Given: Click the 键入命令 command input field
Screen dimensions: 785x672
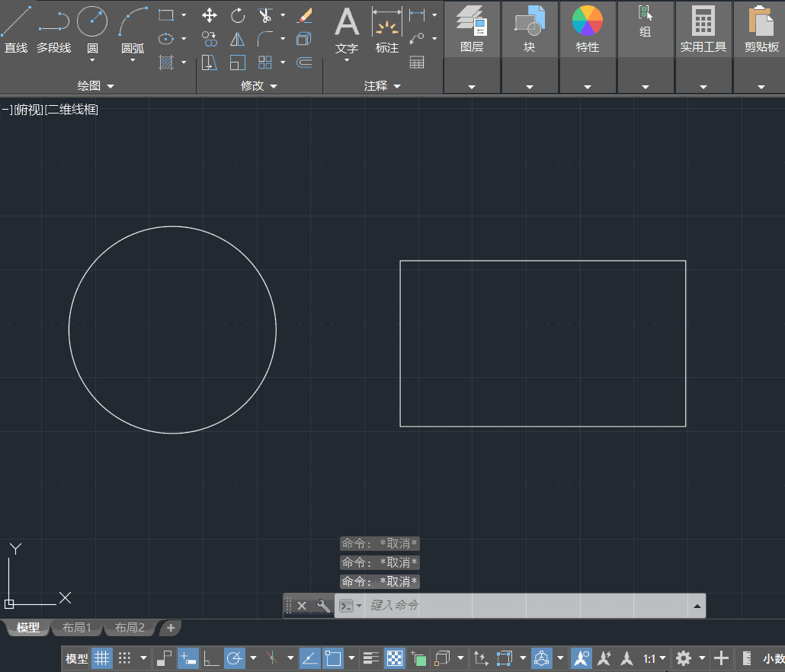Looking at the screenshot, I should click(527, 606).
